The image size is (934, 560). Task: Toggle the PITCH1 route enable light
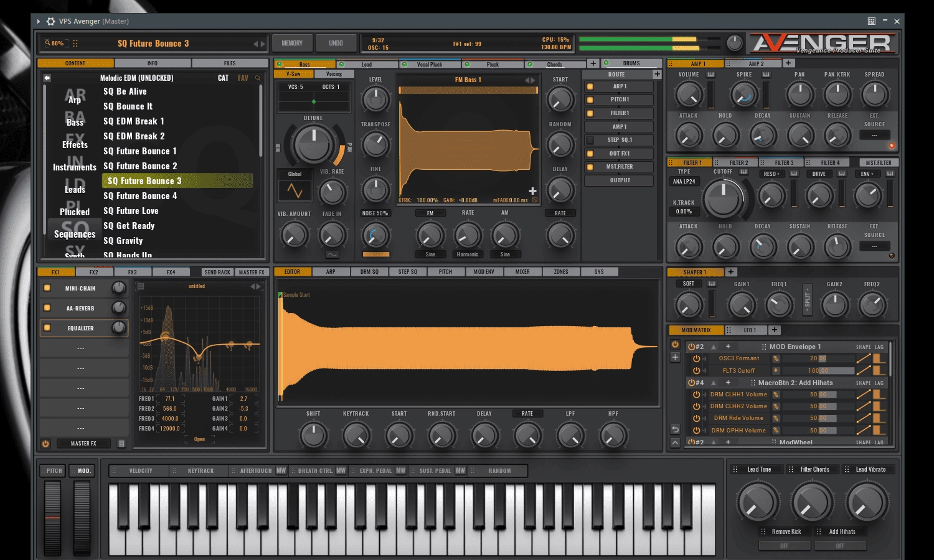590,100
